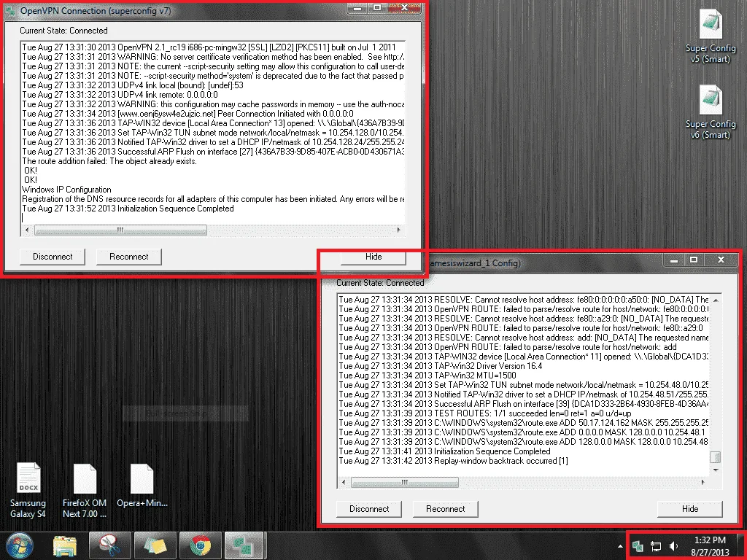
Task: Disconnect the superconfig v7 VPN connection
Action: pos(53,257)
